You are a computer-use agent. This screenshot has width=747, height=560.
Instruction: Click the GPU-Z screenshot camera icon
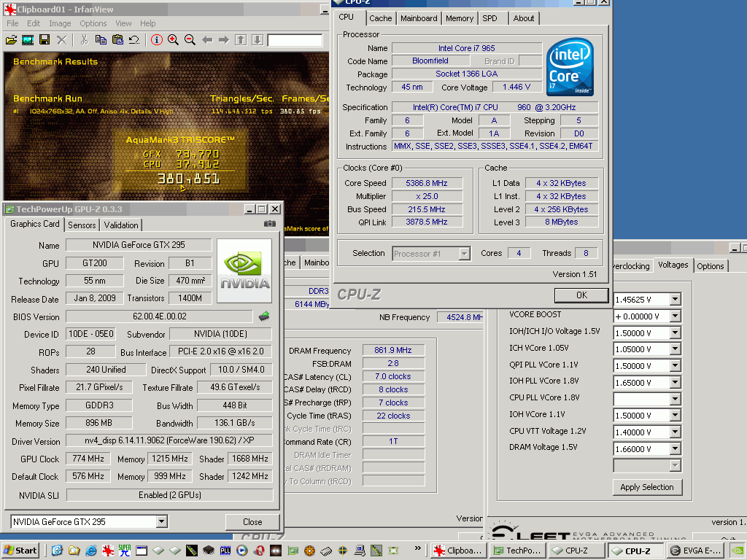[x=270, y=223]
